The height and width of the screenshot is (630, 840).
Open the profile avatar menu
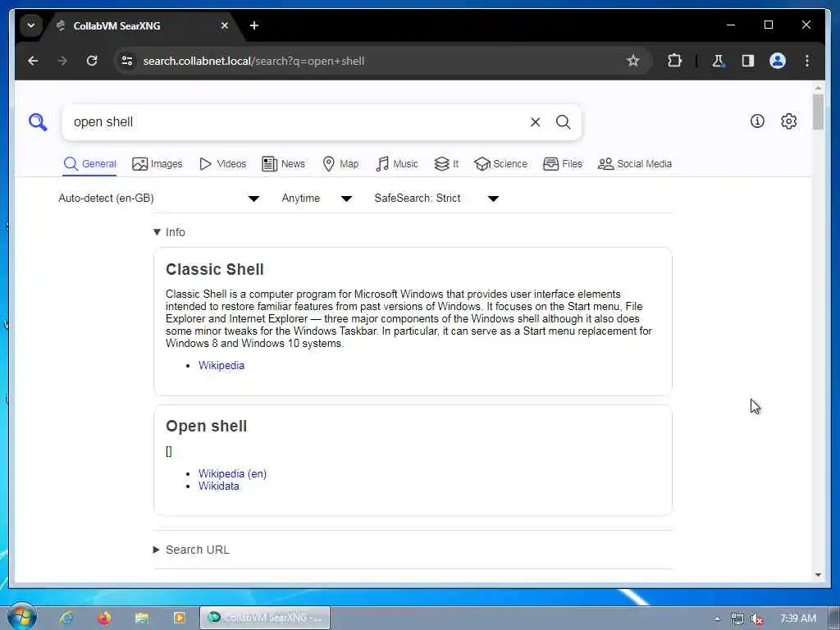(778, 61)
